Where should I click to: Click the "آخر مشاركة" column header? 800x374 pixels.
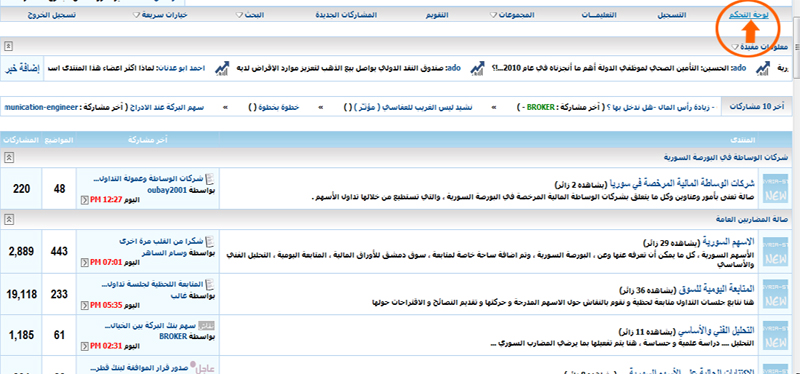(x=147, y=140)
